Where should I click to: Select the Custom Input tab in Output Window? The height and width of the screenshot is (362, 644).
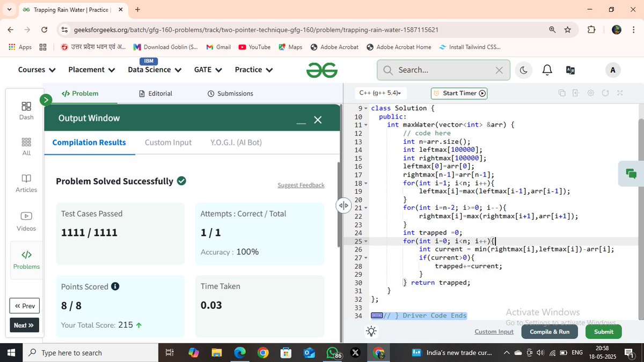coord(168,142)
